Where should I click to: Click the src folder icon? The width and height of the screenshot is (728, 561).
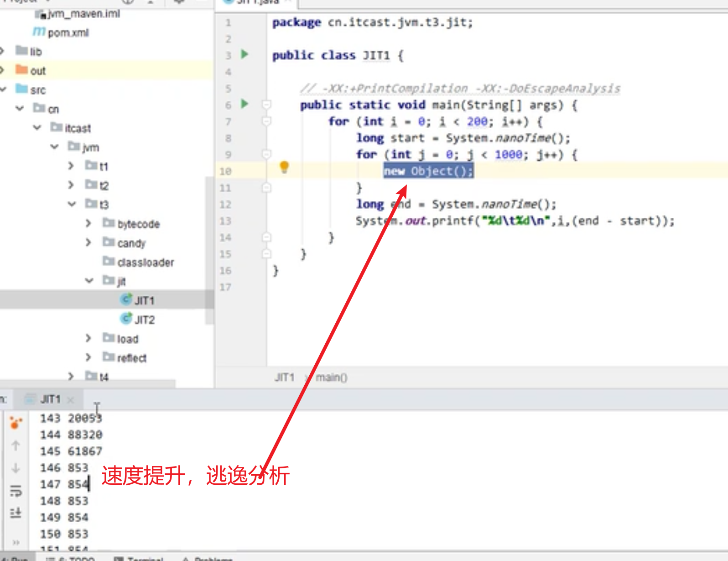tap(21, 89)
